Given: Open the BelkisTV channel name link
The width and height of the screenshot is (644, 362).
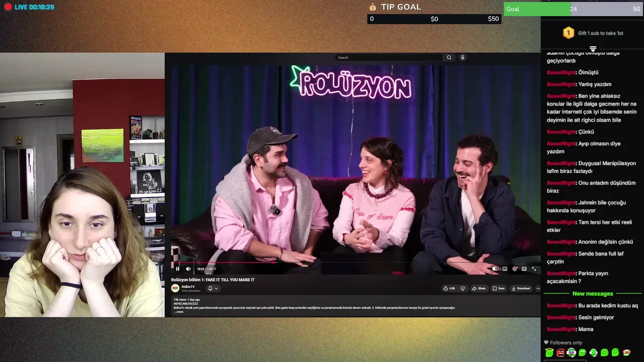Looking at the screenshot, I should pyautogui.click(x=188, y=287).
